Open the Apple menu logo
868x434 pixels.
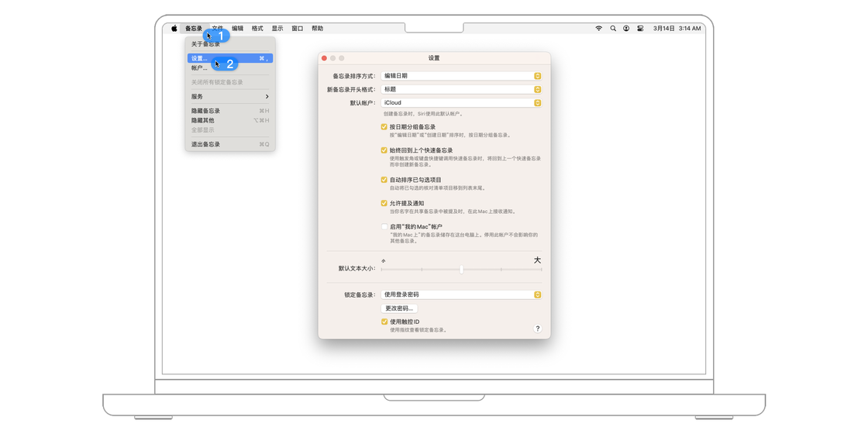click(174, 29)
